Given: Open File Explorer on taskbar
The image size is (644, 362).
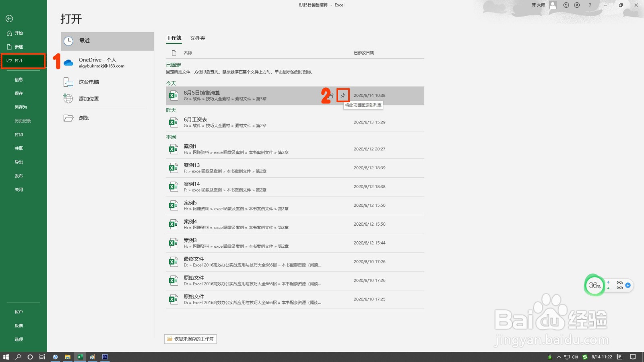Looking at the screenshot, I should (68, 357).
